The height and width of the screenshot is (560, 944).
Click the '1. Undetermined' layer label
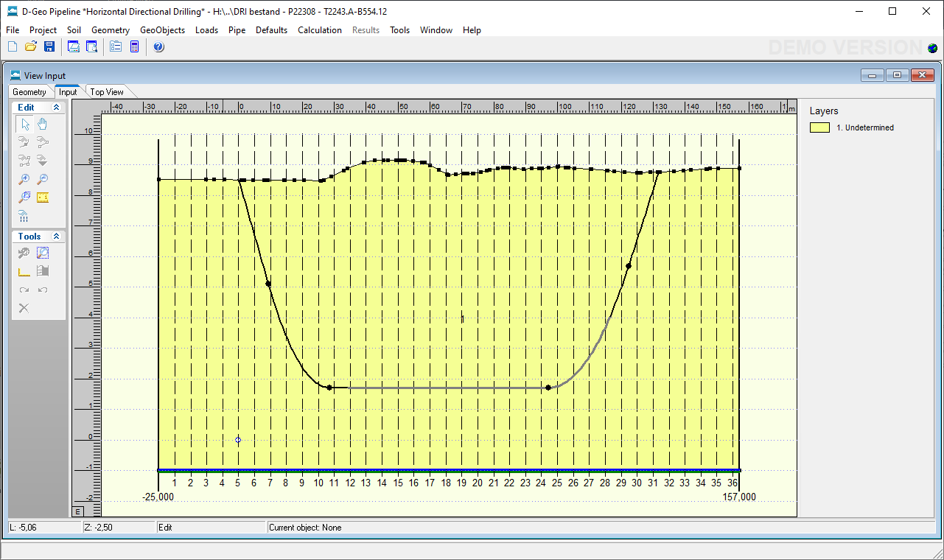point(865,127)
